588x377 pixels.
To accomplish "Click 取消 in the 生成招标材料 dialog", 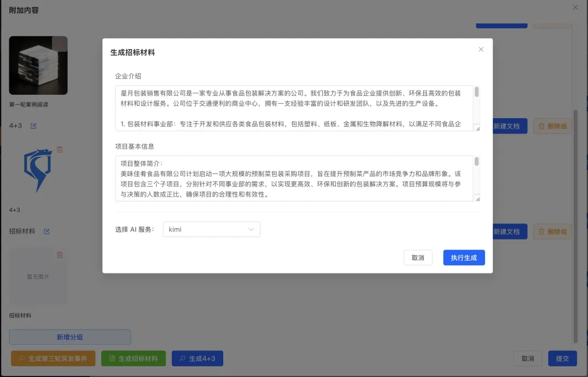I will pos(418,258).
